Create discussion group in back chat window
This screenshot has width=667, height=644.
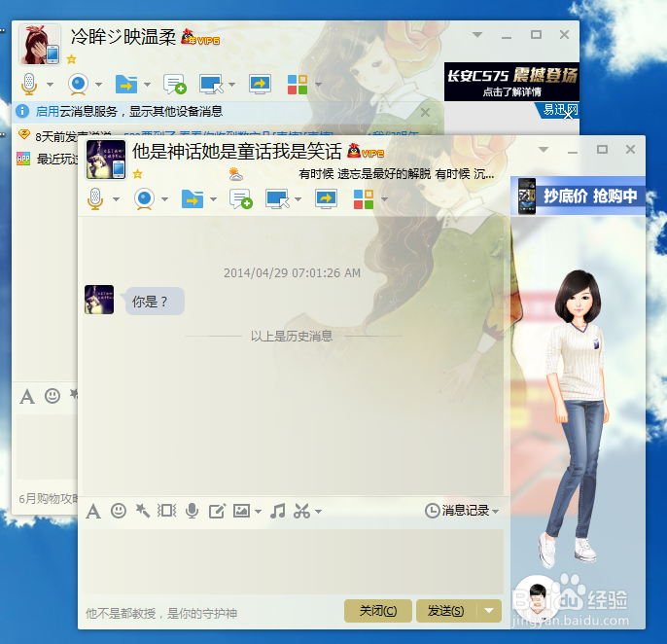point(175,84)
